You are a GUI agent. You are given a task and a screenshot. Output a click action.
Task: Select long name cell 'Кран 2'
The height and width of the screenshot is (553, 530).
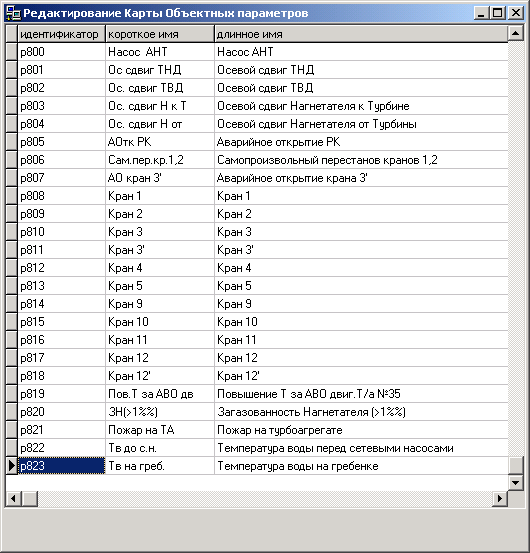[361, 214]
